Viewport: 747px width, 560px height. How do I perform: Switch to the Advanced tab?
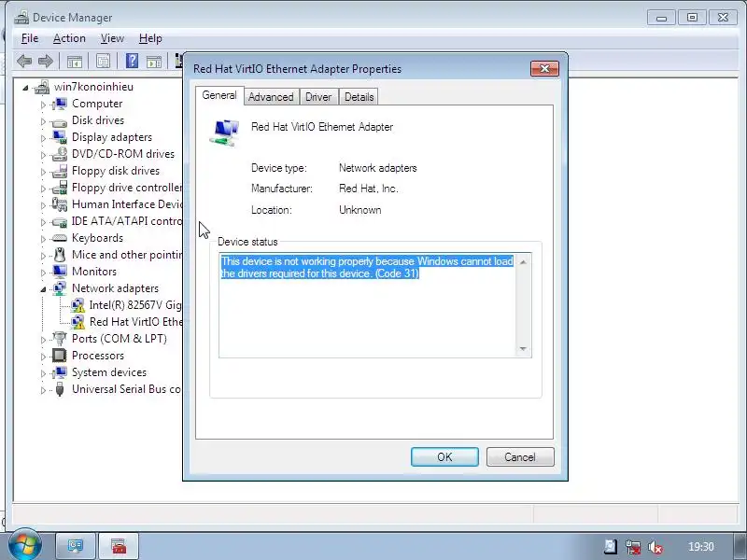coord(271,97)
